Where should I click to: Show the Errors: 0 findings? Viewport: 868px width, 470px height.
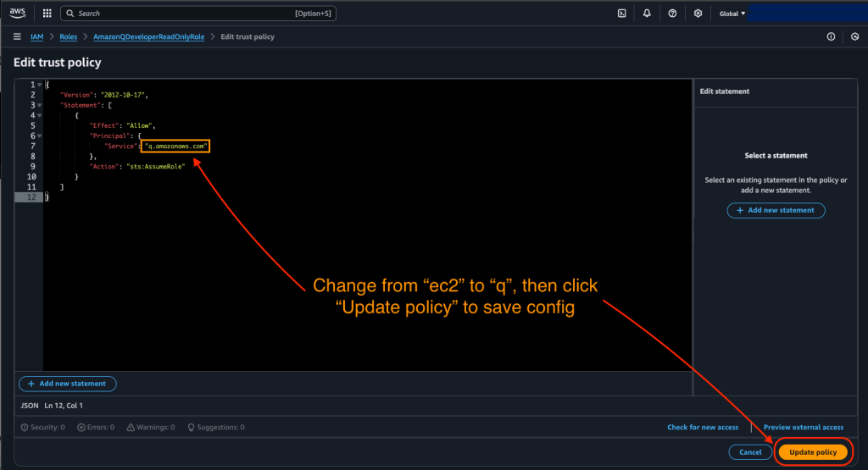tap(96, 428)
